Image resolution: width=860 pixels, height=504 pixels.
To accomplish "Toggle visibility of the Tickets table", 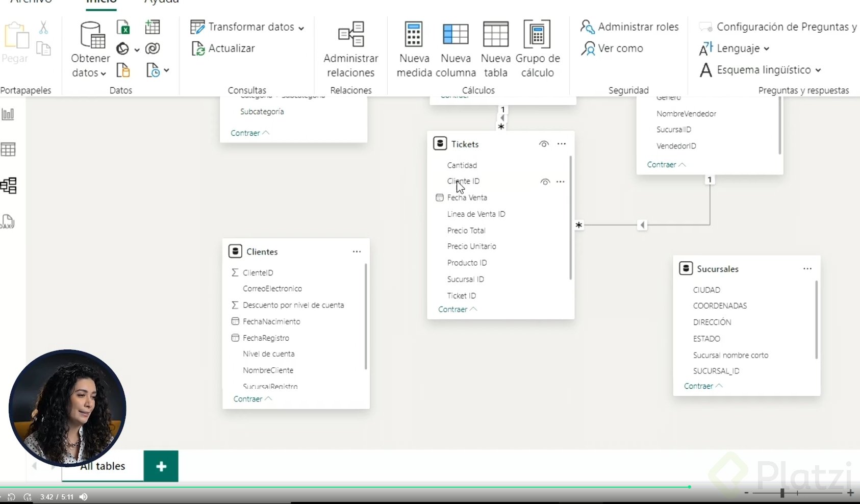I will coord(544,144).
